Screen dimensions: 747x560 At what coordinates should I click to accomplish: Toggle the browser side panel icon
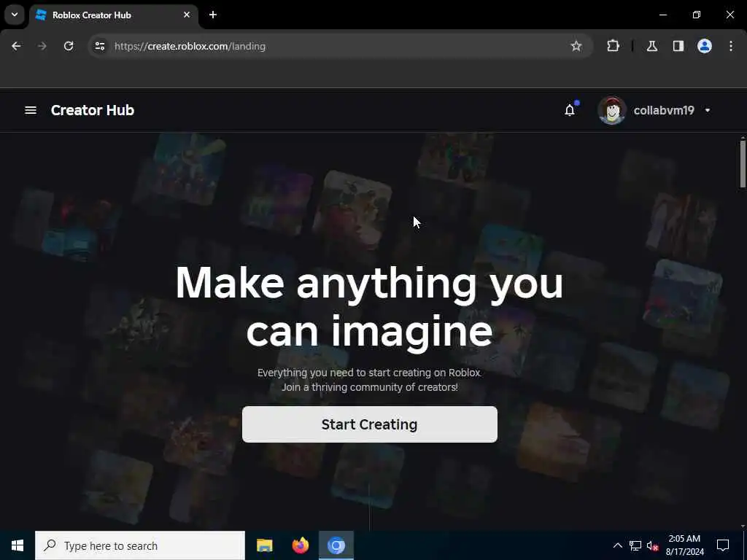[x=678, y=46]
